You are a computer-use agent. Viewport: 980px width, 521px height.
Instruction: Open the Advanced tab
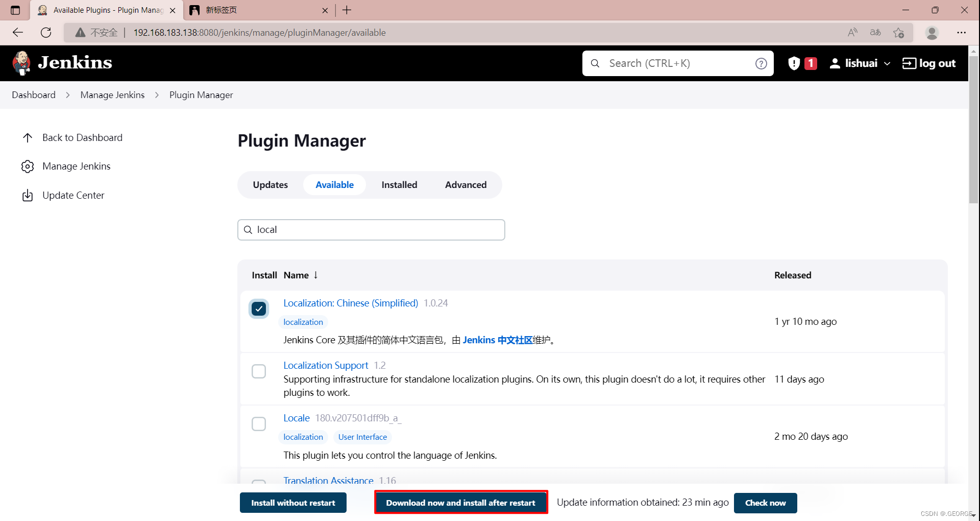coord(466,185)
